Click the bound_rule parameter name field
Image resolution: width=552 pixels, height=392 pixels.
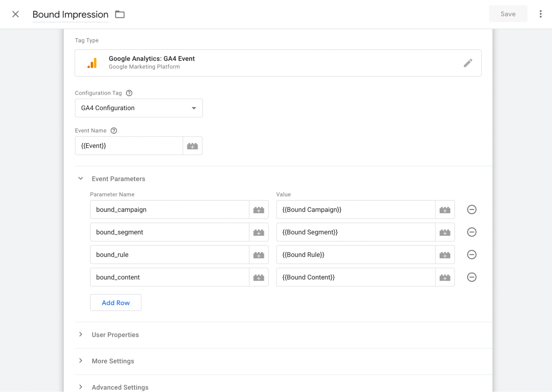tap(170, 255)
